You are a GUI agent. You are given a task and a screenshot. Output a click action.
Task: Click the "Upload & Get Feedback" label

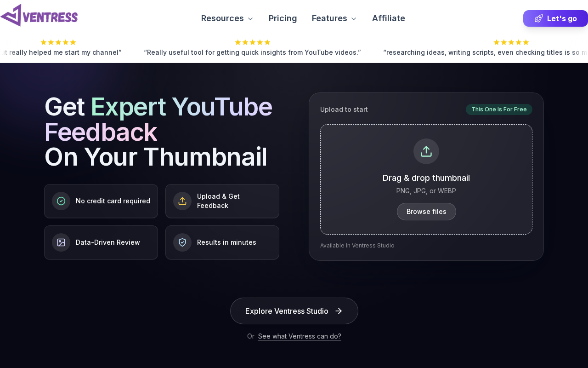(x=218, y=201)
